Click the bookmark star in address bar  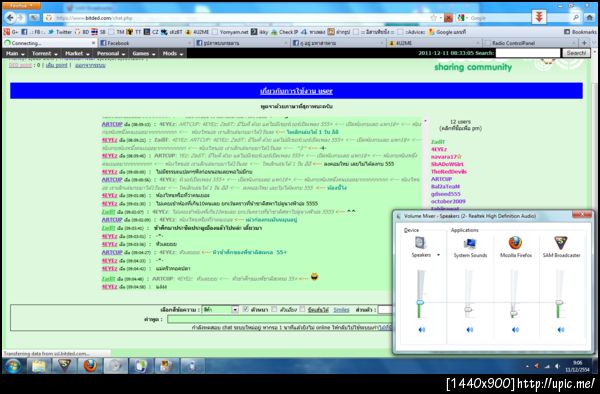(433, 18)
